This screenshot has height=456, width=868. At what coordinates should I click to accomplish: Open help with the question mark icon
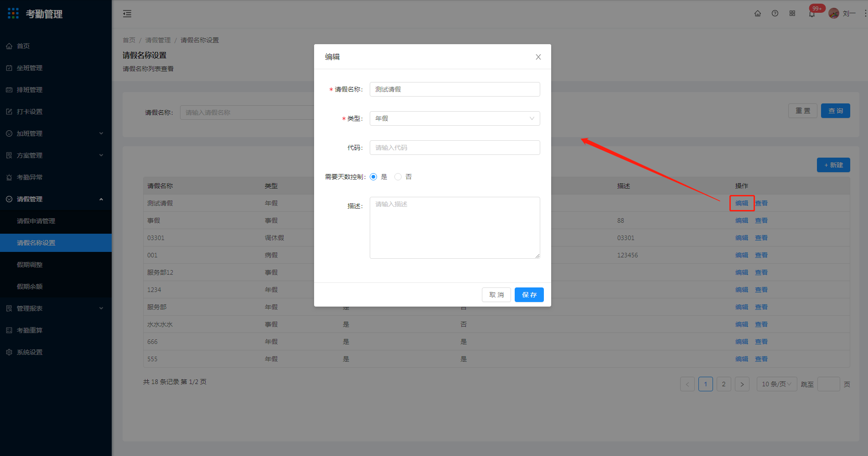pos(775,13)
